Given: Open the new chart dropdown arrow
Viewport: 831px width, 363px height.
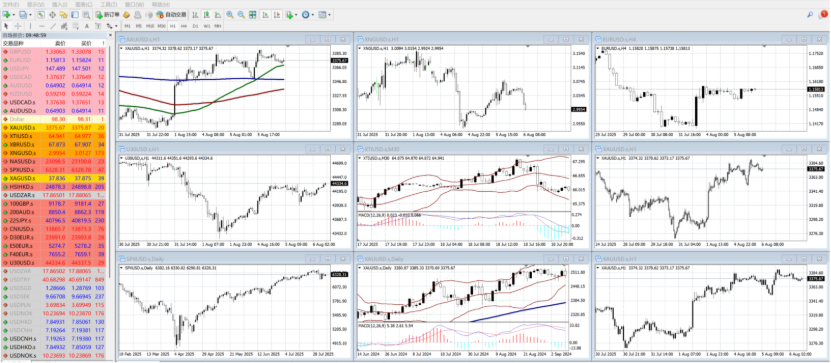Looking at the screenshot, I should (x=14, y=15).
